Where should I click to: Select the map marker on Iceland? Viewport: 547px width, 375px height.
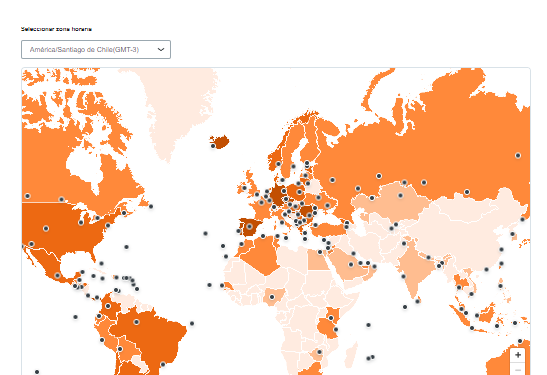coord(213,146)
